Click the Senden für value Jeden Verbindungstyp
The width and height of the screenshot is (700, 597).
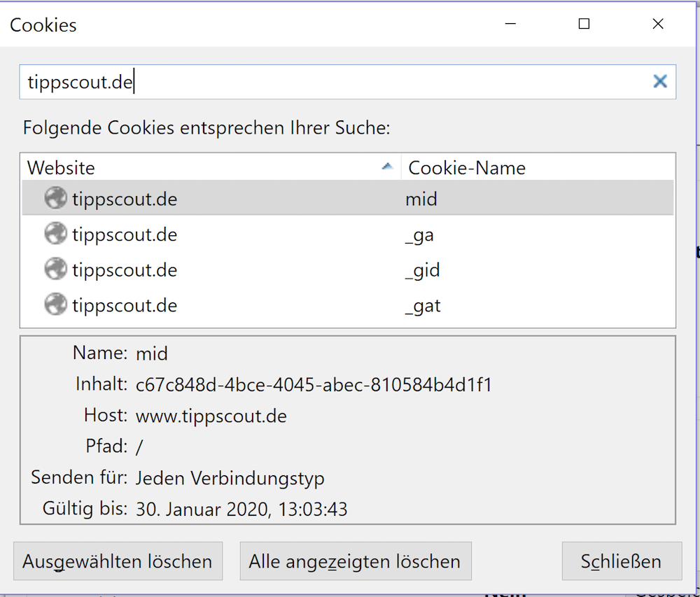coord(230,478)
